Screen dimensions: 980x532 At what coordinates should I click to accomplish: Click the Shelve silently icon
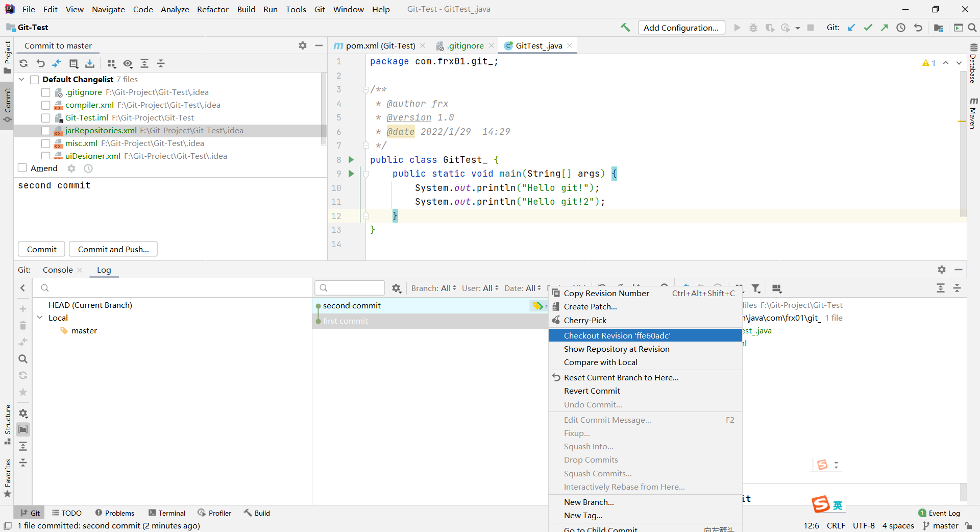click(90, 63)
